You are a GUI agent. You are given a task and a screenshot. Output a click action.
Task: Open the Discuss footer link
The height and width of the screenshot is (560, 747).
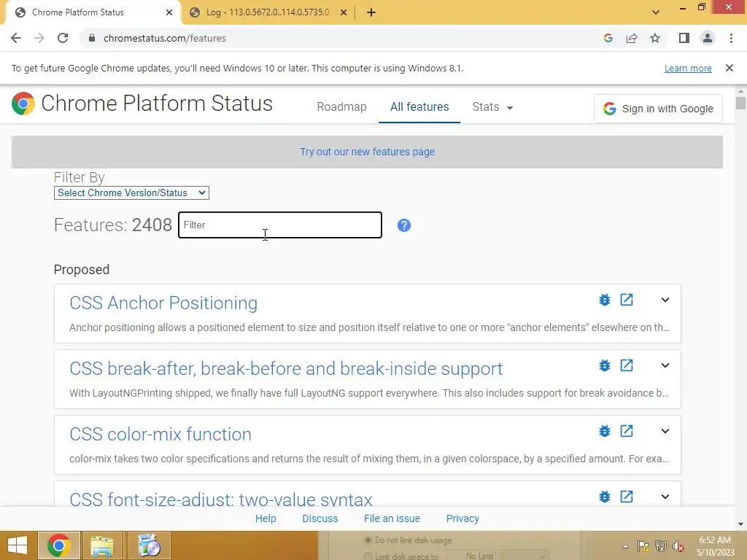click(320, 518)
